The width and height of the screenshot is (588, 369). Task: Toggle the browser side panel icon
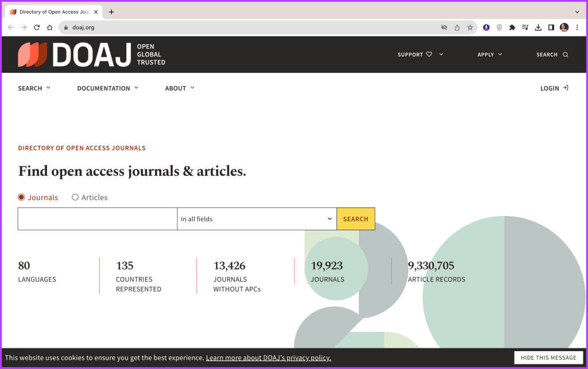click(x=551, y=28)
